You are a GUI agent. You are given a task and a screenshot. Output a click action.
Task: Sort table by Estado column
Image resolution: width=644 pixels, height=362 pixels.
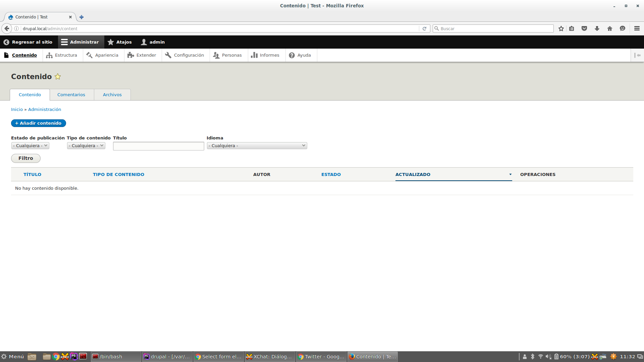331,175
